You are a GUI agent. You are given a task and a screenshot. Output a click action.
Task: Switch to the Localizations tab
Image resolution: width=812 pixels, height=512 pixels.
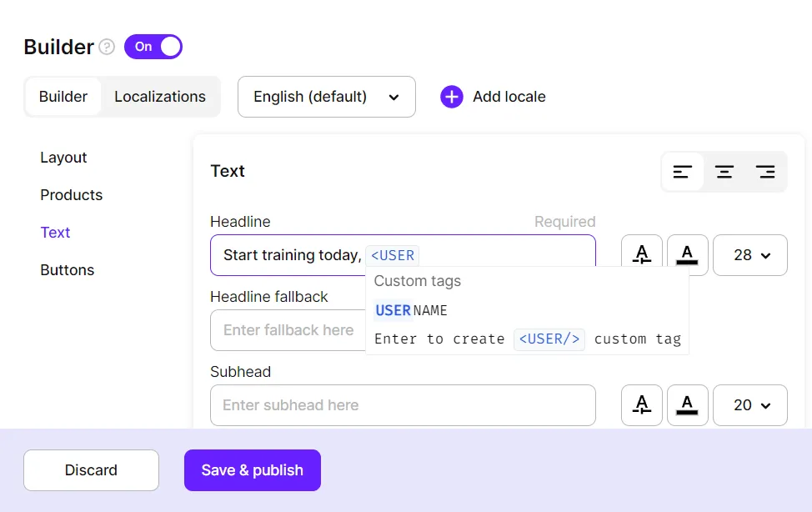(x=160, y=97)
